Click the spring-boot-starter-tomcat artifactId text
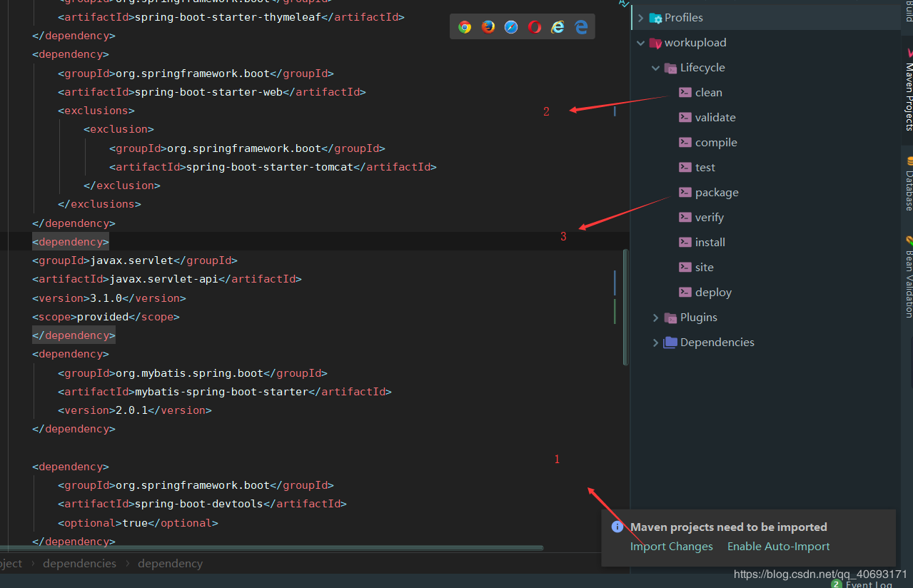 coord(269,167)
